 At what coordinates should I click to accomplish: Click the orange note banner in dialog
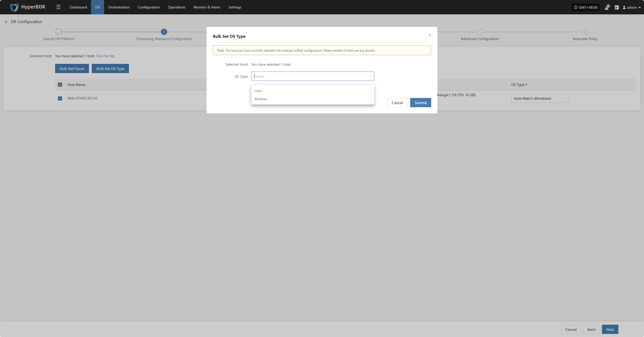tap(322, 50)
